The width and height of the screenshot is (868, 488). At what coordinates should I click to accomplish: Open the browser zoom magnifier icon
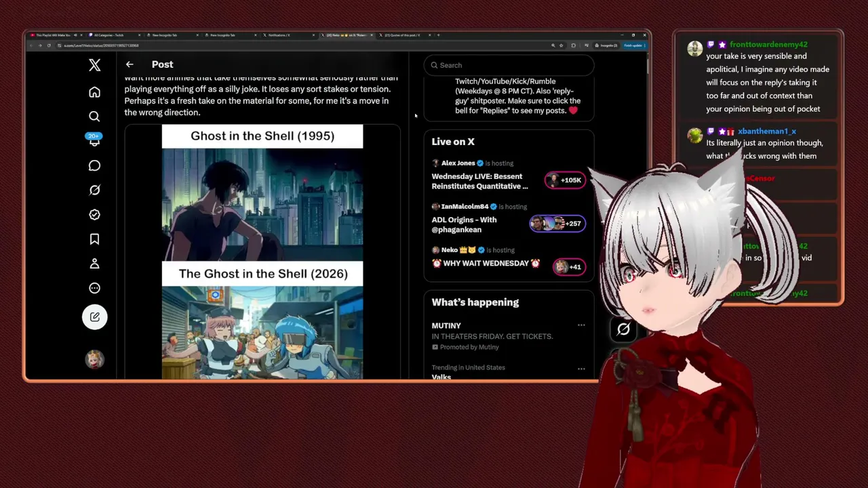pyautogui.click(x=553, y=45)
